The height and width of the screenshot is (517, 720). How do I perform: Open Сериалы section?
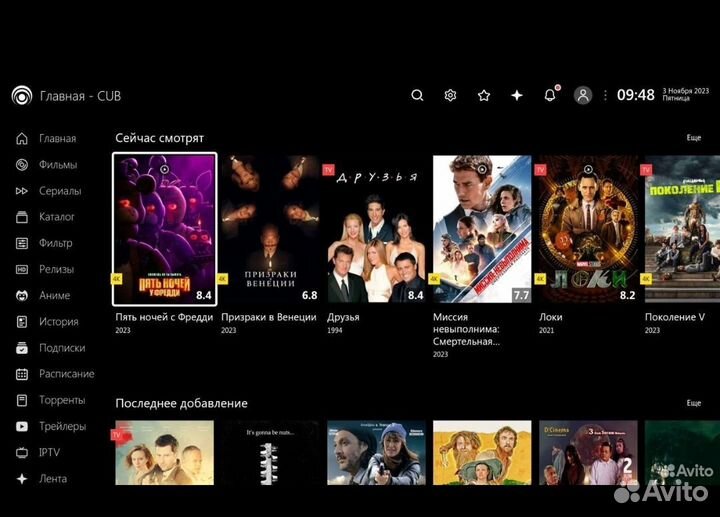click(x=60, y=191)
